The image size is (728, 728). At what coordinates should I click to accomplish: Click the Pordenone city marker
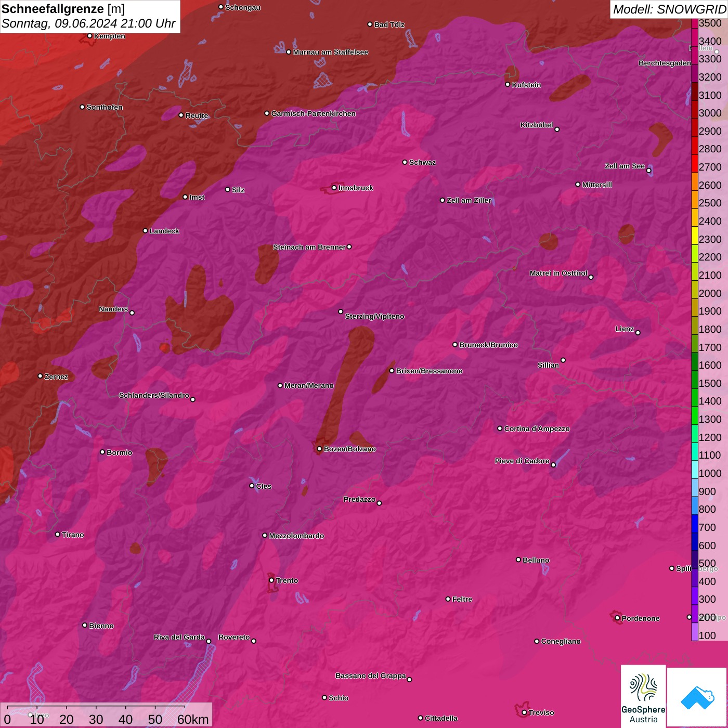tap(617, 618)
